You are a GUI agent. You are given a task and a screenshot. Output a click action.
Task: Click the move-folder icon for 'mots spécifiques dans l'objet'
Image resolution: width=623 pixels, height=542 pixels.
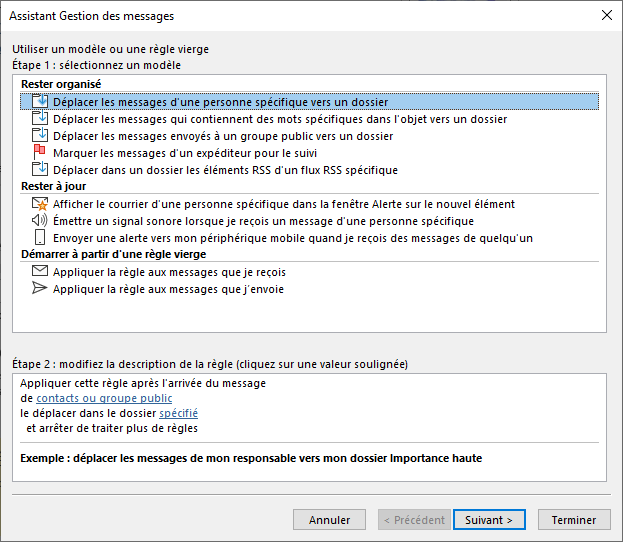pos(40,118)
